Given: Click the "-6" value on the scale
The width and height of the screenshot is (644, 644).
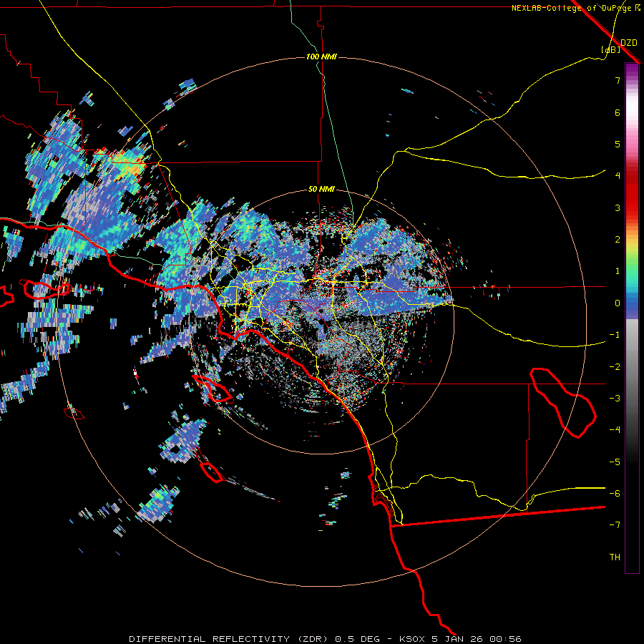Looking at the screenshot, I should coord(615,494).
